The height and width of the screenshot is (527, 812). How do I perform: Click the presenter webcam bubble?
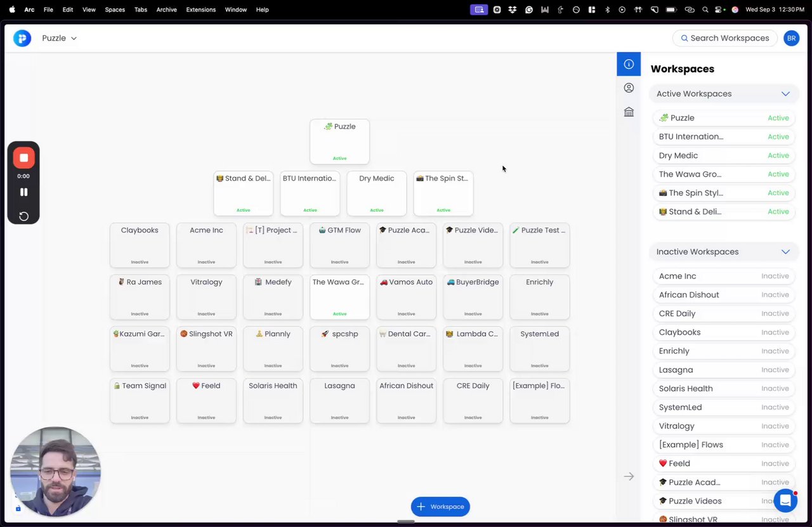coord(55,471)
